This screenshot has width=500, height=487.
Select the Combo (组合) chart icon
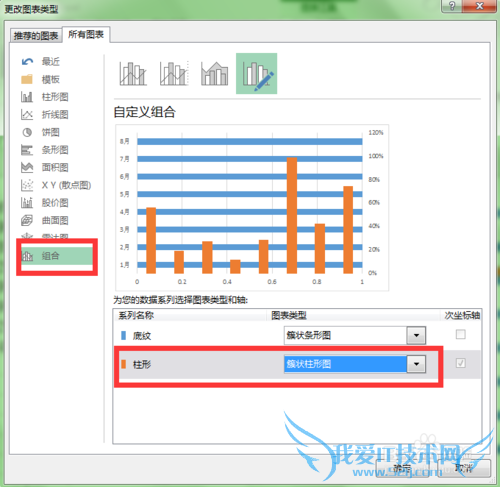[x=27, y=256]
